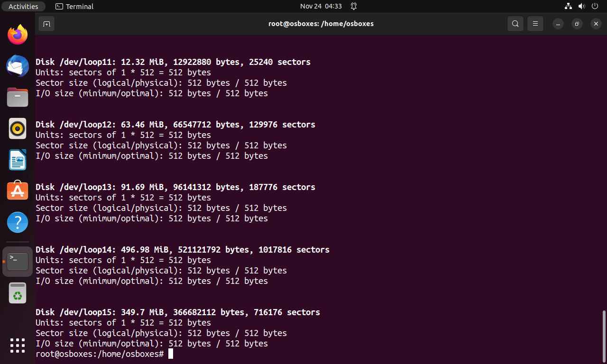Click the Units line under loop14
This screenshot has width=607, height=364.
(x=123, y=260)
